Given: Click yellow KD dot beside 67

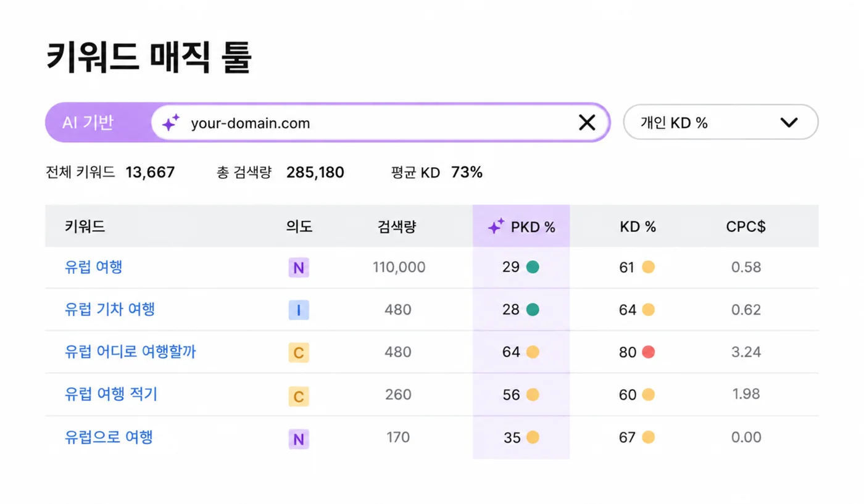Looking at the screenshot, I should coord(648,437).
